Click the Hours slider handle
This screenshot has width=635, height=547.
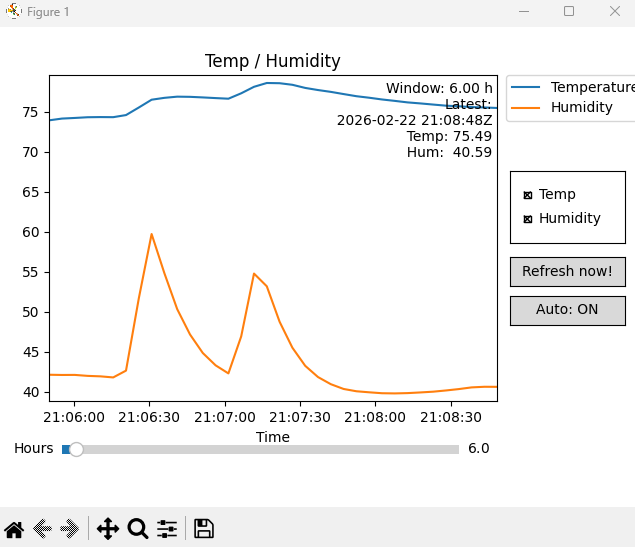pos(76,449)
